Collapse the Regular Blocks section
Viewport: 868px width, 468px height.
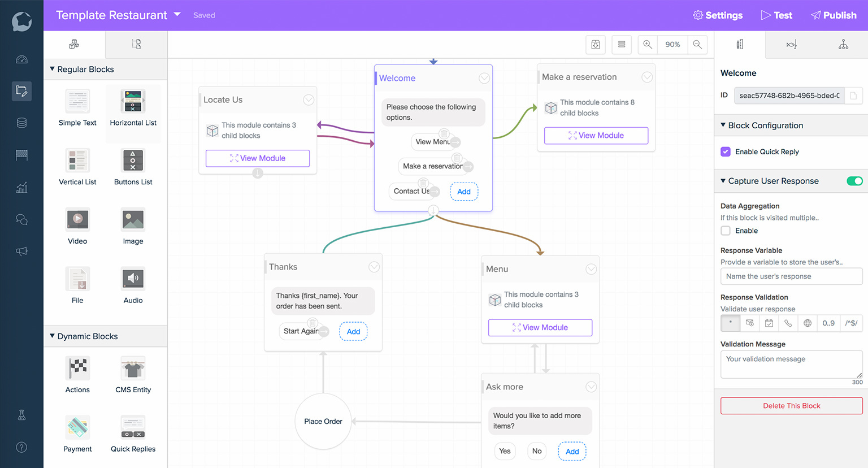[x=53, y=69]
